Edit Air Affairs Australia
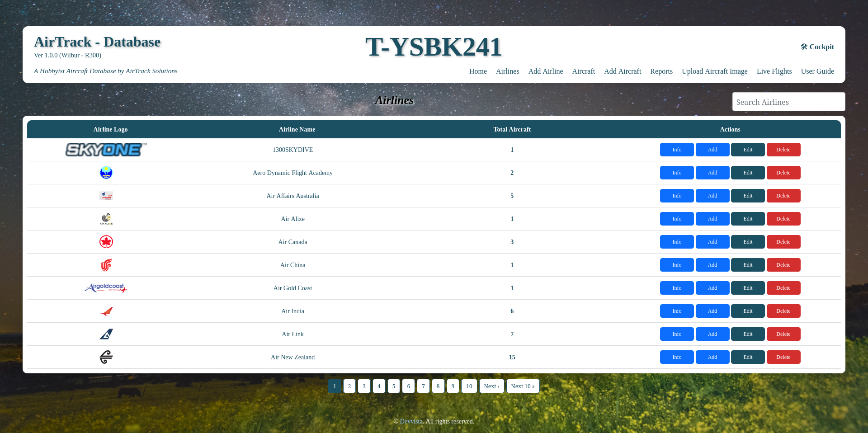Screen dimensions: 868x433 pyautogui.click(x=748, y=196)
